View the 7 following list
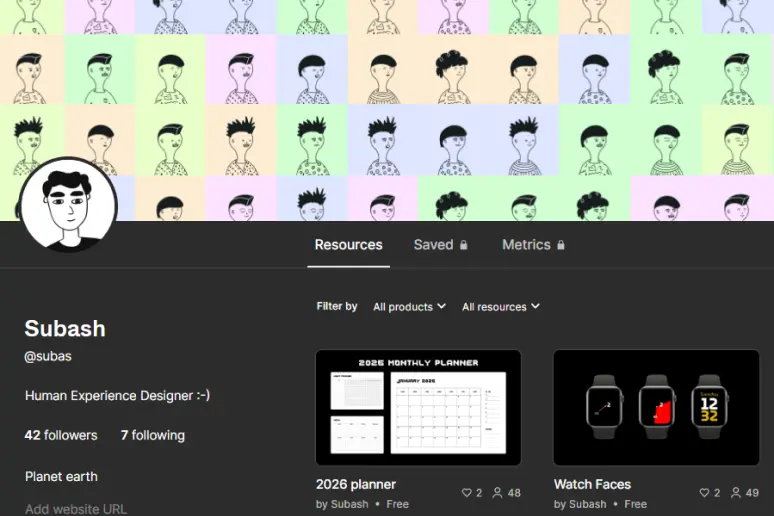Screen dimensions: 774x516 point(152,435)
